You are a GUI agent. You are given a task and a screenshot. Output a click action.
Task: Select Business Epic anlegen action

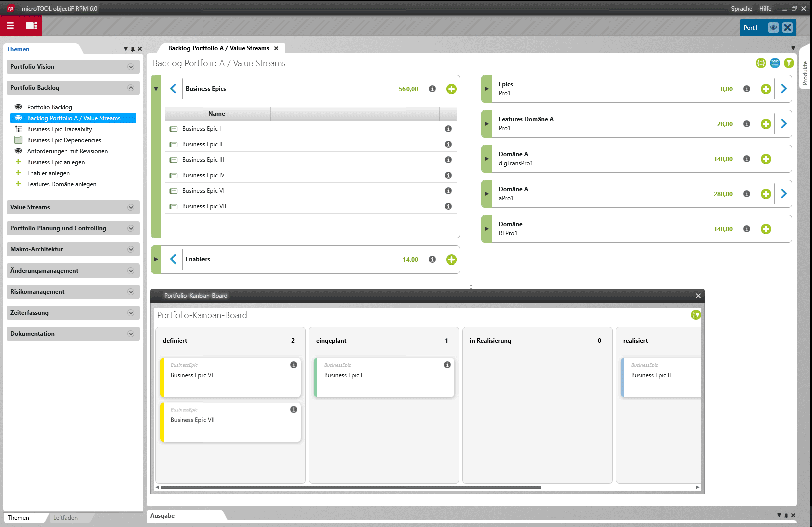(56, 162)
